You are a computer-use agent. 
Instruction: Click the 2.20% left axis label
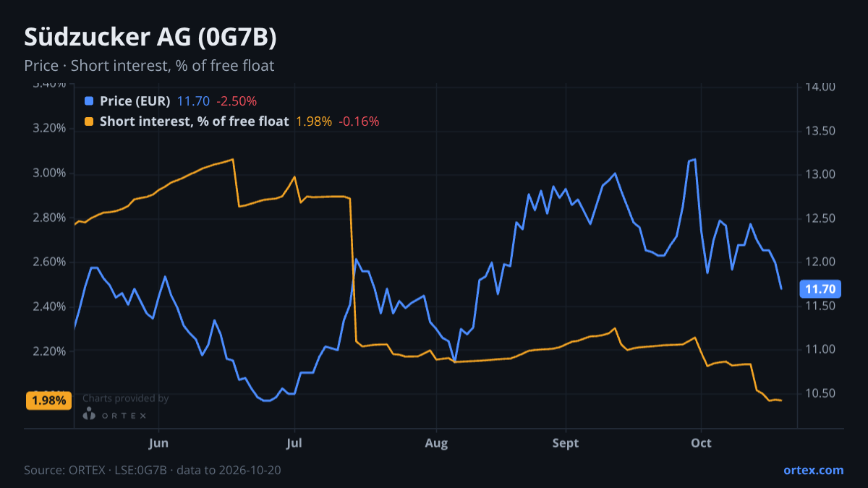pos(49,351)
